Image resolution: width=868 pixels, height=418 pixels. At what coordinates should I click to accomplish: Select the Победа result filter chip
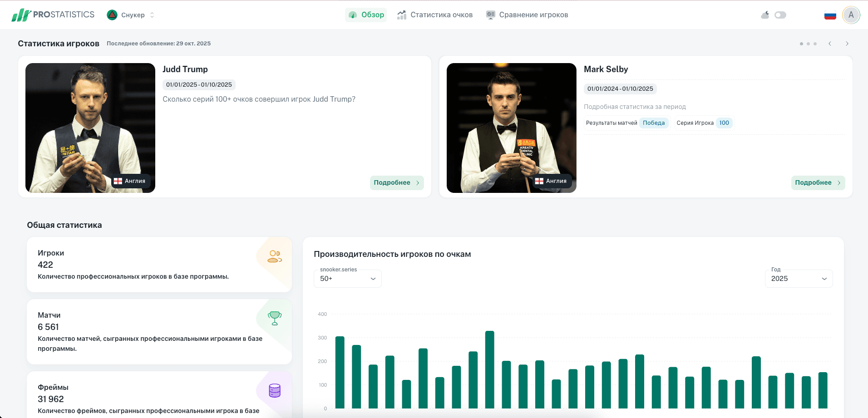(x=654, y=123)
